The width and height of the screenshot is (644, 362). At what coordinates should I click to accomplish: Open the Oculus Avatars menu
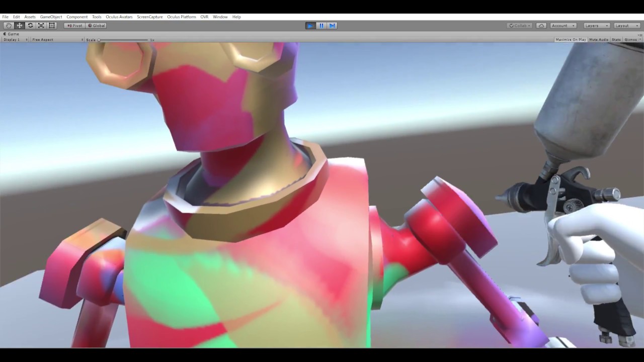(x=119, y=17)
